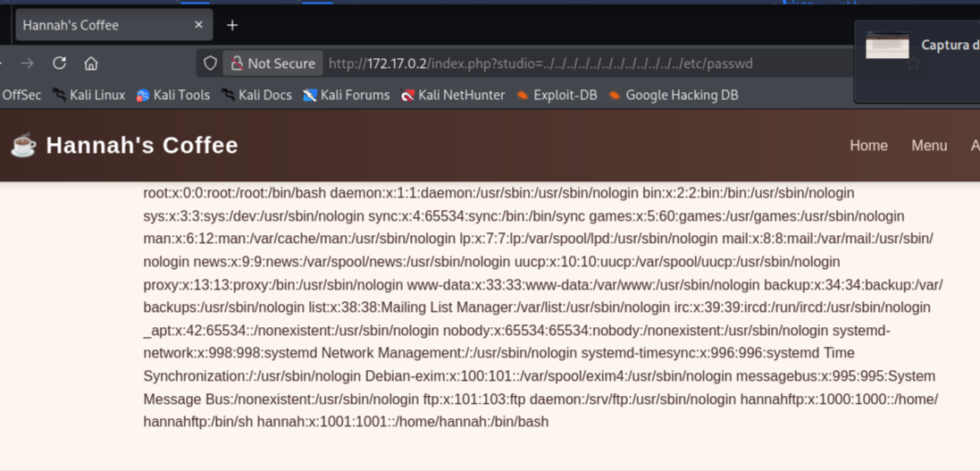Click the Kali Tools bookmark favicon
980x471 pixels.
pos(143,95)
